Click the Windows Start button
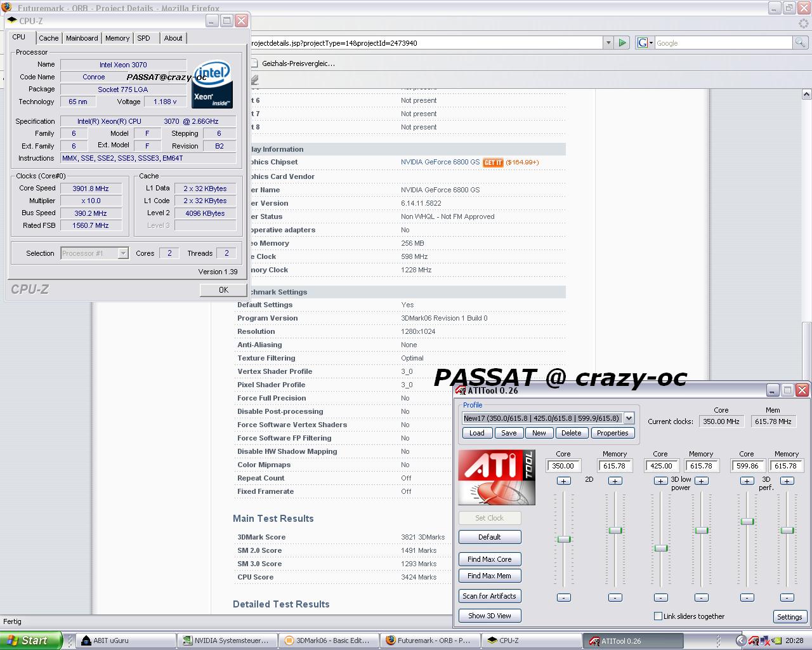Image resolution: width=812 pixels, height=650 pixels. [30, 640]
